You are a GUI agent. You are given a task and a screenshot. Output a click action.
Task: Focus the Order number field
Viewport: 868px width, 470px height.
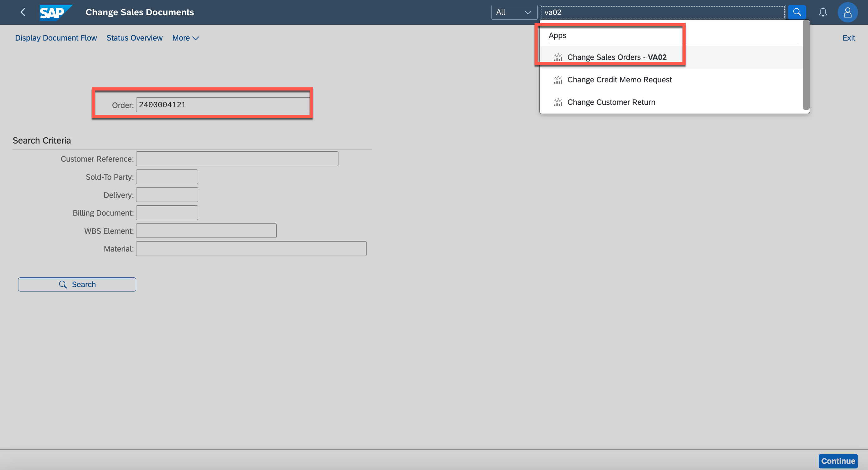point(222,105)
